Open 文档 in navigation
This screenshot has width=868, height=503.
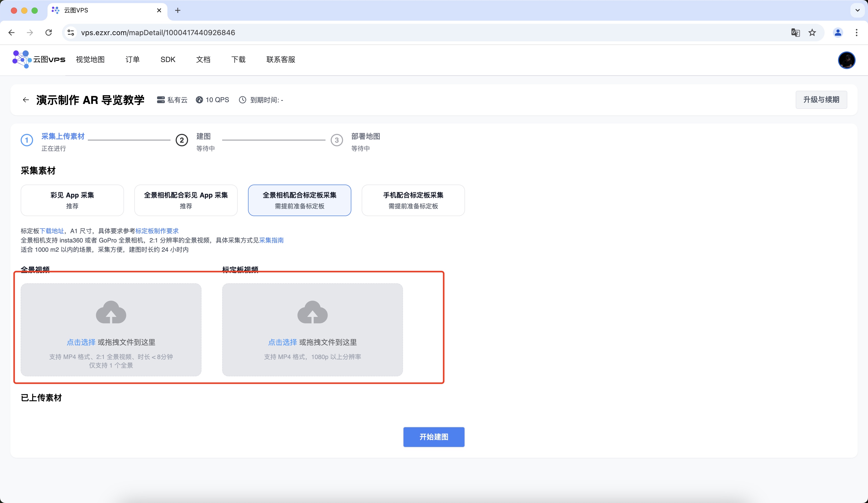click(203, 60)
